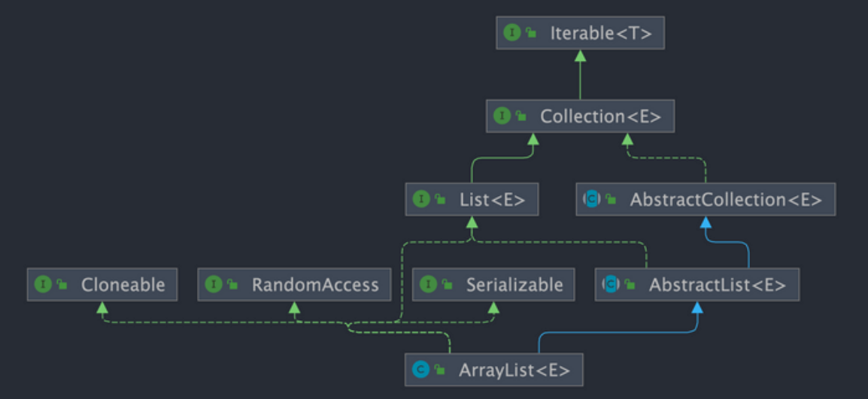
Task: Click the interface icon on the Cloneable node
Action: pyautogui.click(x=43, y=285)
